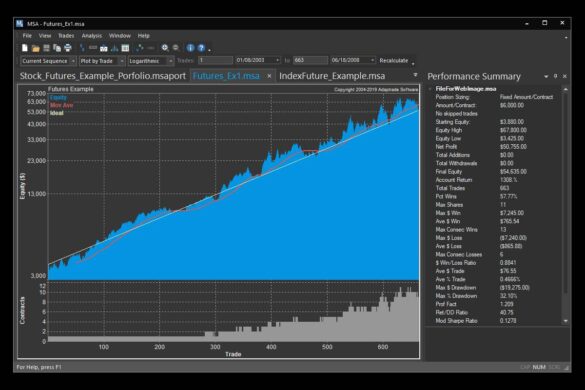
Task: Open the Help menu
Action: coord(144,36)
